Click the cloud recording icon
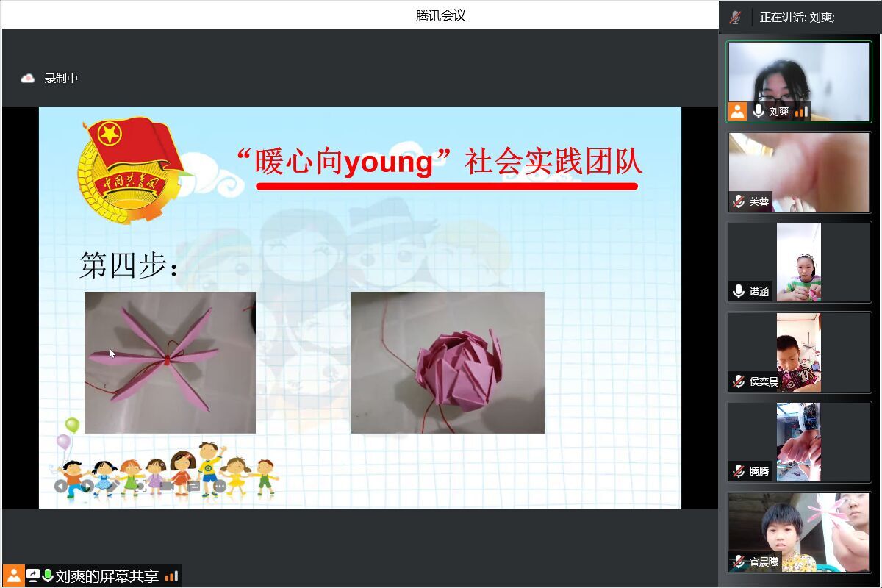This screenshot has width=882, height=588. (x=28, y=79)
